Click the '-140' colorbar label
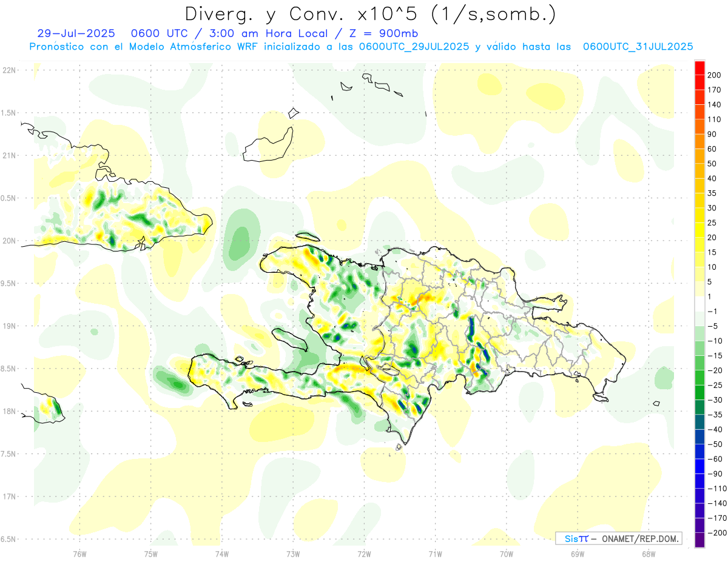 point(716,504)
